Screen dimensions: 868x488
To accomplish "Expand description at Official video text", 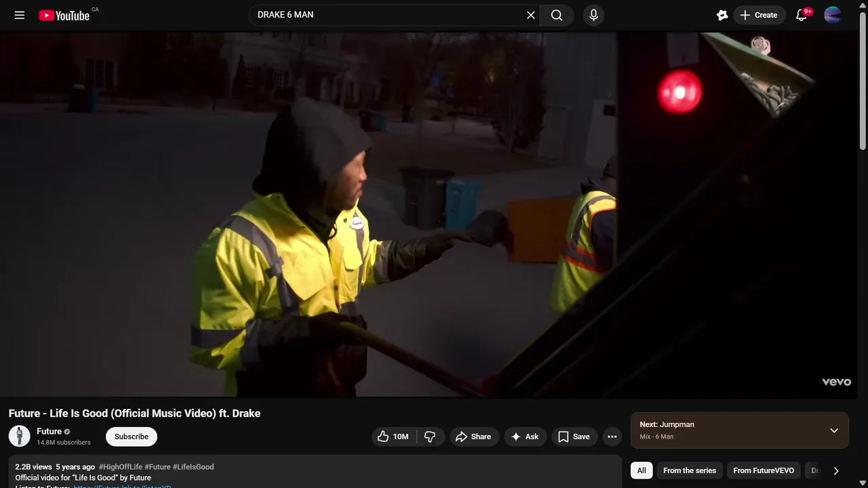I will (83, 478).
